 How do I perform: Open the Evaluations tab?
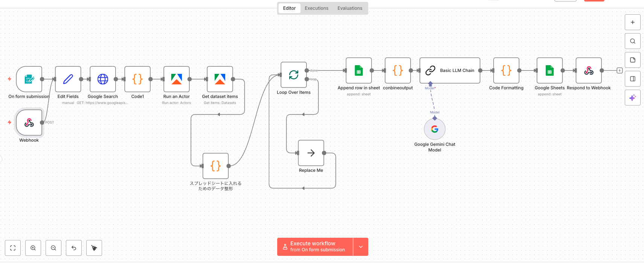click(x=349, y=8)
